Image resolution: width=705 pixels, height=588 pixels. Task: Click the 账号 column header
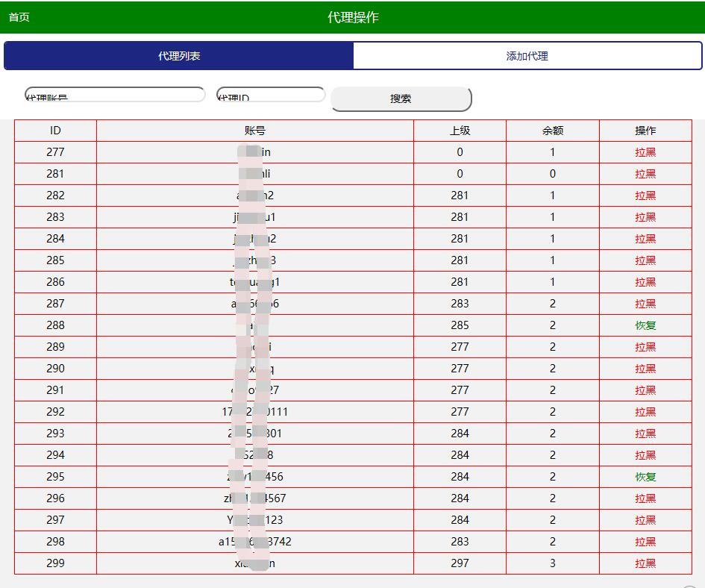tap(254, 130)
